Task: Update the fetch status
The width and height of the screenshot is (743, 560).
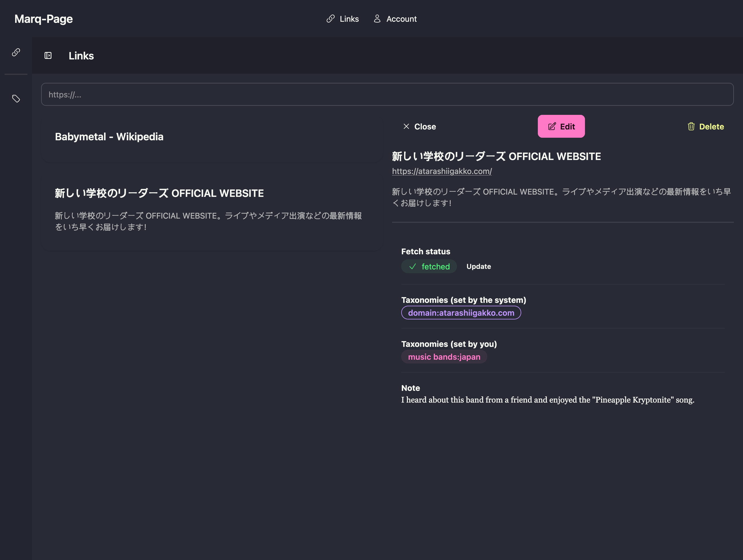Action: click(479, 267)
